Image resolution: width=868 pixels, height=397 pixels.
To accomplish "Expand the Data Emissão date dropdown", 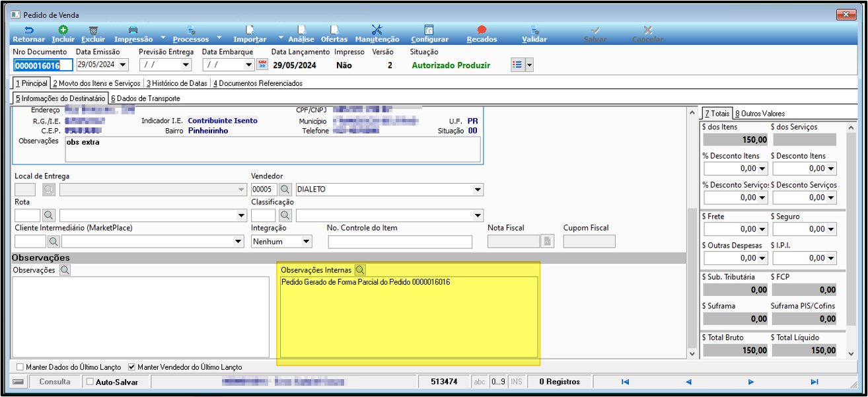I will pyautogui.click(x=124, y=65).
